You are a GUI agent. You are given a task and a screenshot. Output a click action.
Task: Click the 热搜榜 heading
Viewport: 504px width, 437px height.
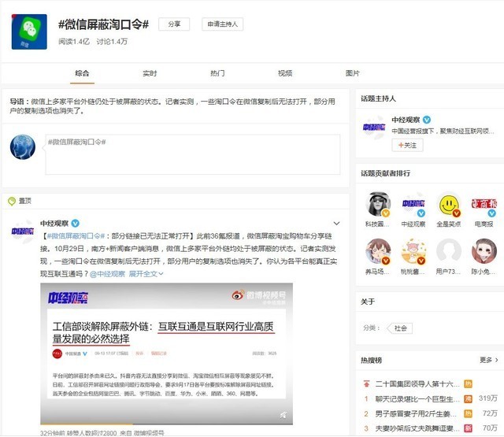pyautogui.click(x=371, y=360)
